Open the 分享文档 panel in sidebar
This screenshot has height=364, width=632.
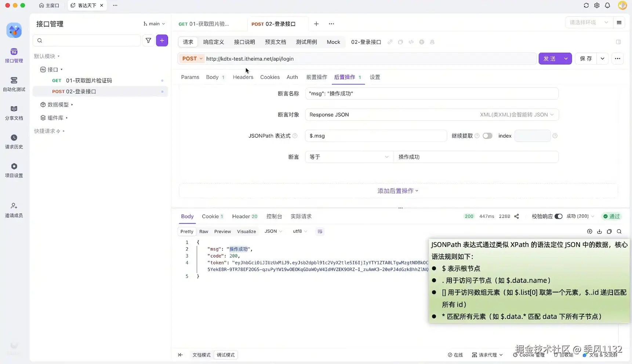tap(14, 112)
